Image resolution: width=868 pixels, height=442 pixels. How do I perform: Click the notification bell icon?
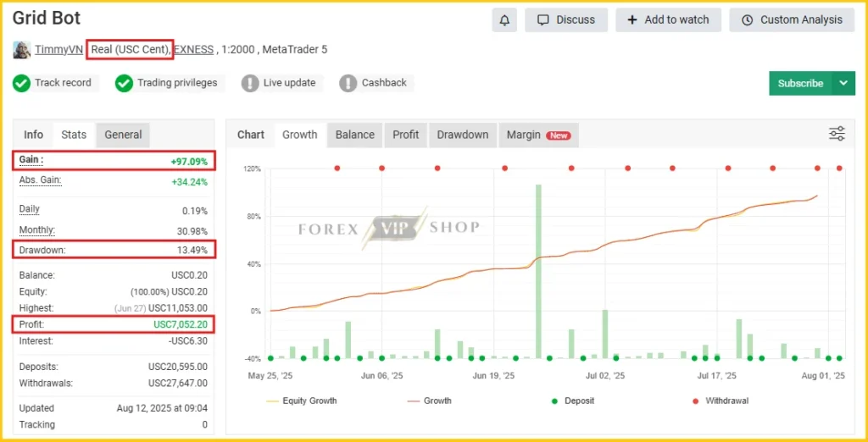pos(504,20)
